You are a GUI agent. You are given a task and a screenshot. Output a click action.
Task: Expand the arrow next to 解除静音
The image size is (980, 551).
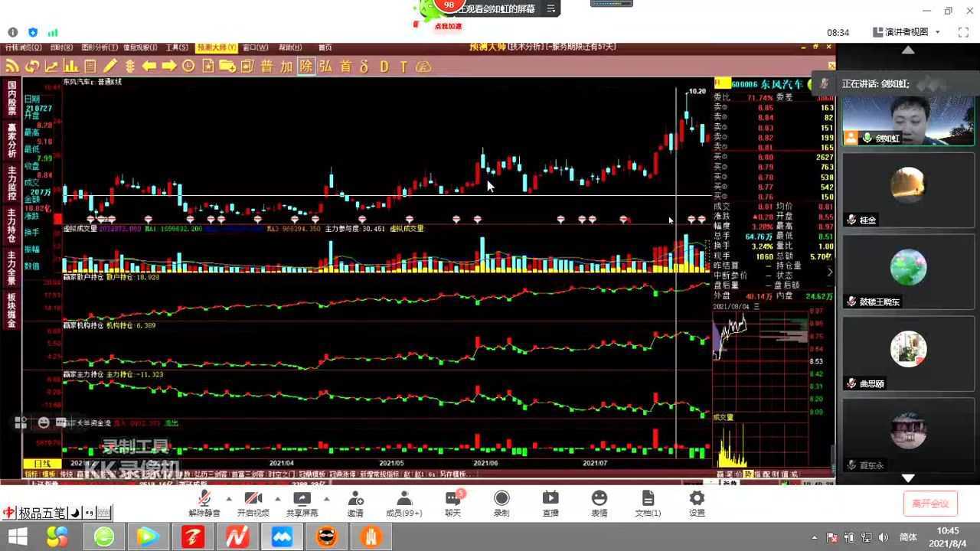click(x=229, y=499)
